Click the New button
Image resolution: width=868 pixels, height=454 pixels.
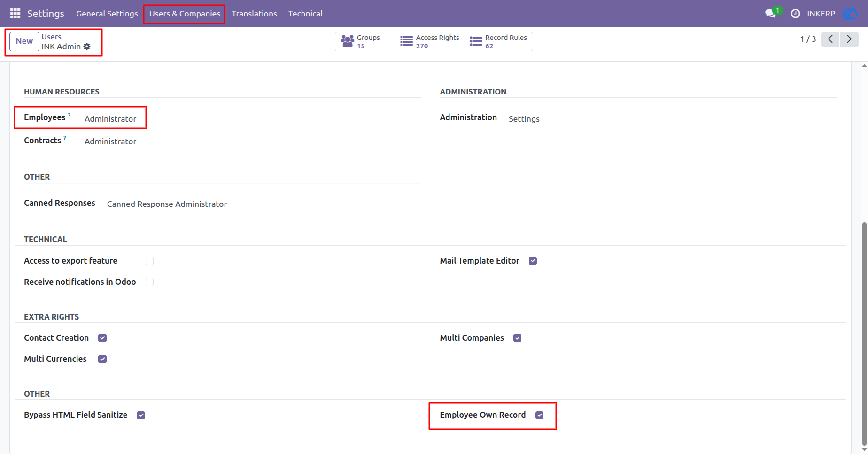coord(24,41)
